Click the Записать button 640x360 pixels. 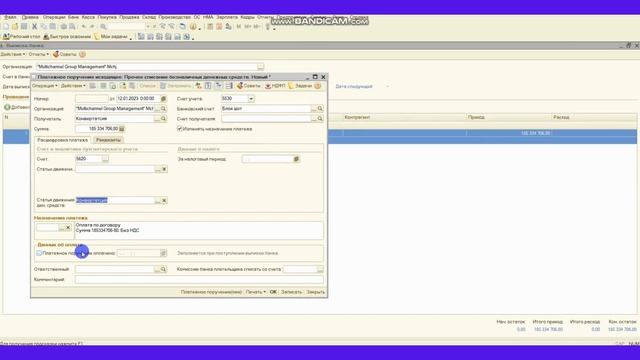click(291, 292)
